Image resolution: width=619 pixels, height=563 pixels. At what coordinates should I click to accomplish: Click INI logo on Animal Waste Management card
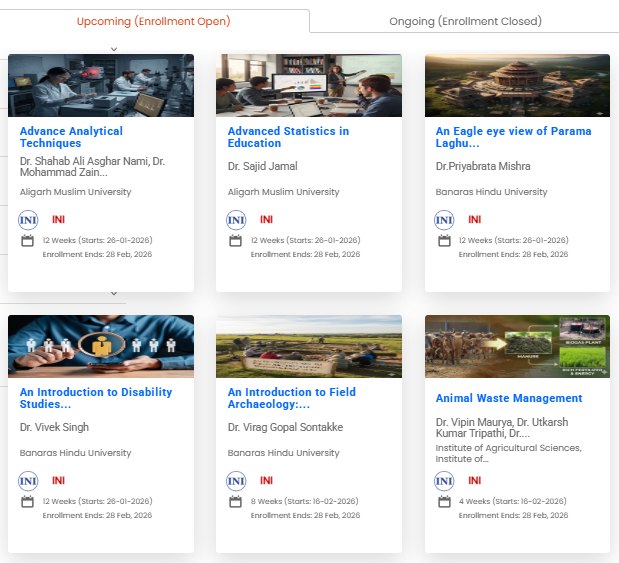444,481
